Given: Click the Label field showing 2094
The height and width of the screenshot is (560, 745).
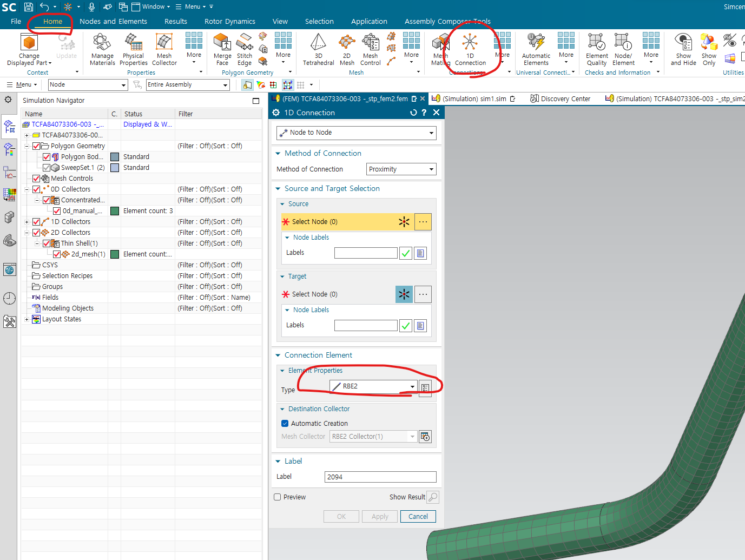Looking at the screenshot, I should coord(380,477).
